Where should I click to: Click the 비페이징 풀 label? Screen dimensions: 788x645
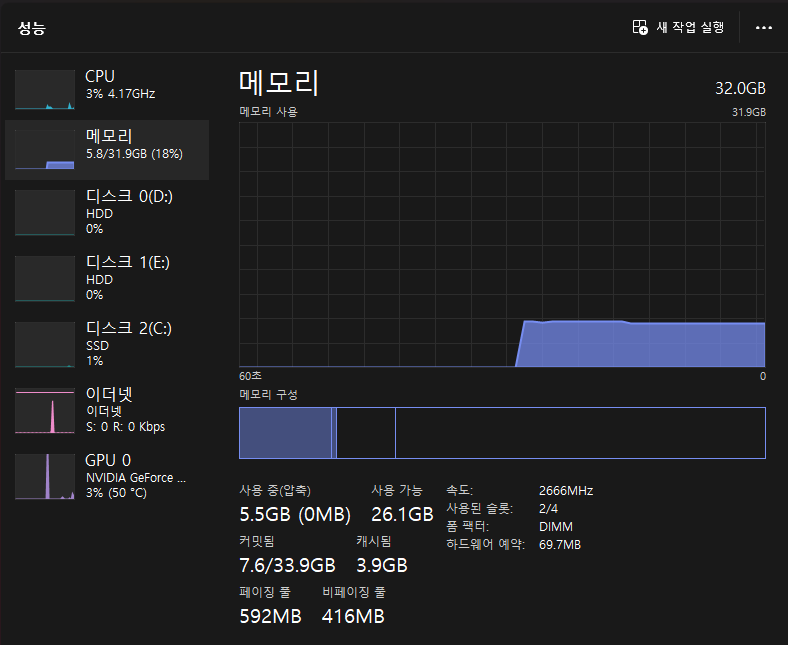click(x=354, y=592)
